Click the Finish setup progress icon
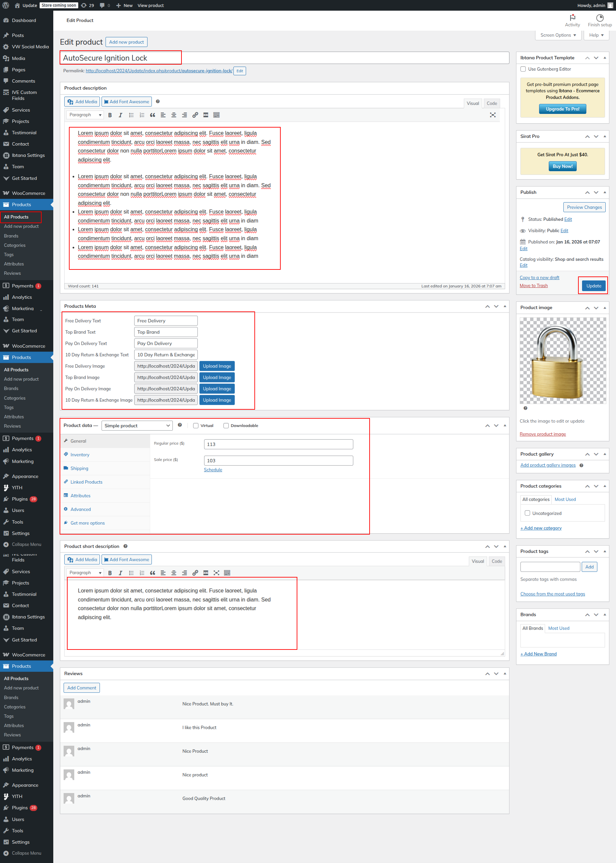This screenshot has width=616, height=863. [x=599, y=18]
